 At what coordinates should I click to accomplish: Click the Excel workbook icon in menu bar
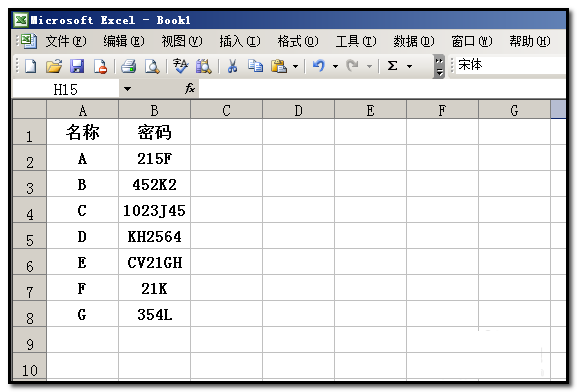tap(28, 41)
